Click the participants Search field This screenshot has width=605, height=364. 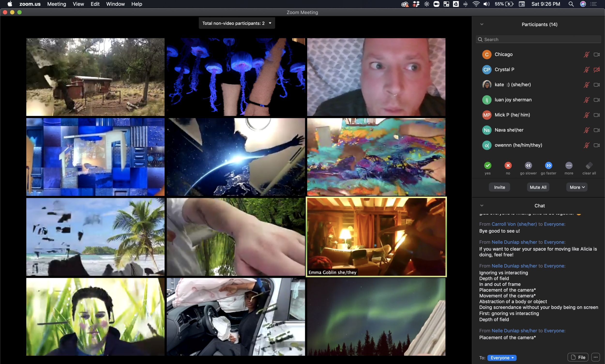pyautogui.click(x=538, y=39)
